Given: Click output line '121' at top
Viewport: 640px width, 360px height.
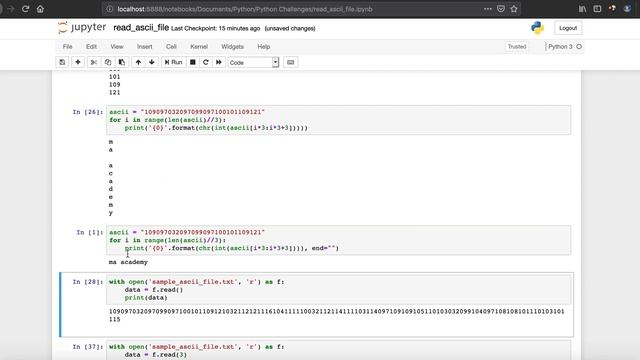Looking at the screenshot, I should (114, 93).
